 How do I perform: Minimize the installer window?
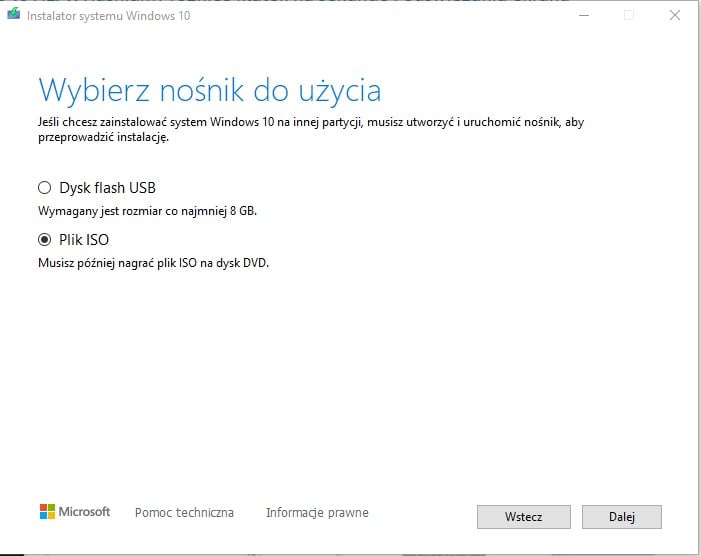[x=584, y=15]
